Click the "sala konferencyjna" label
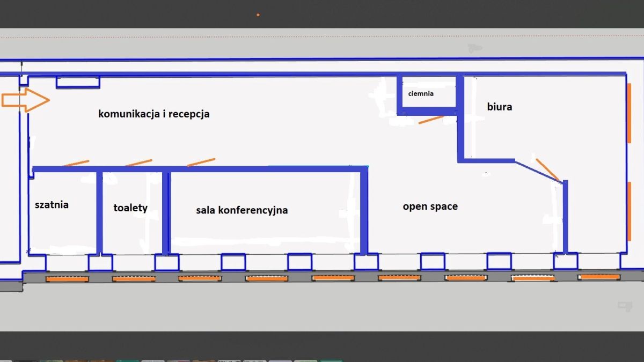This screenshot has width=644, height=362. tap(241, 210)
